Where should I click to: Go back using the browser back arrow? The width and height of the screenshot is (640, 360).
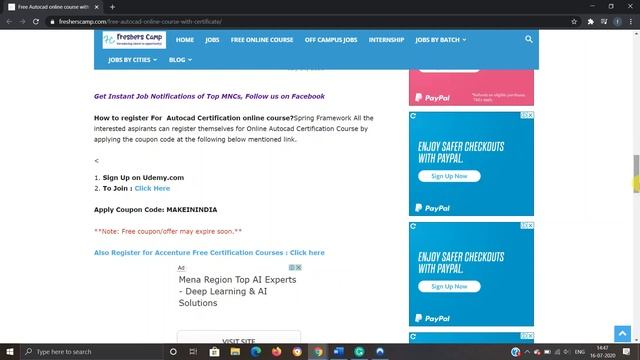coord(9,21)
